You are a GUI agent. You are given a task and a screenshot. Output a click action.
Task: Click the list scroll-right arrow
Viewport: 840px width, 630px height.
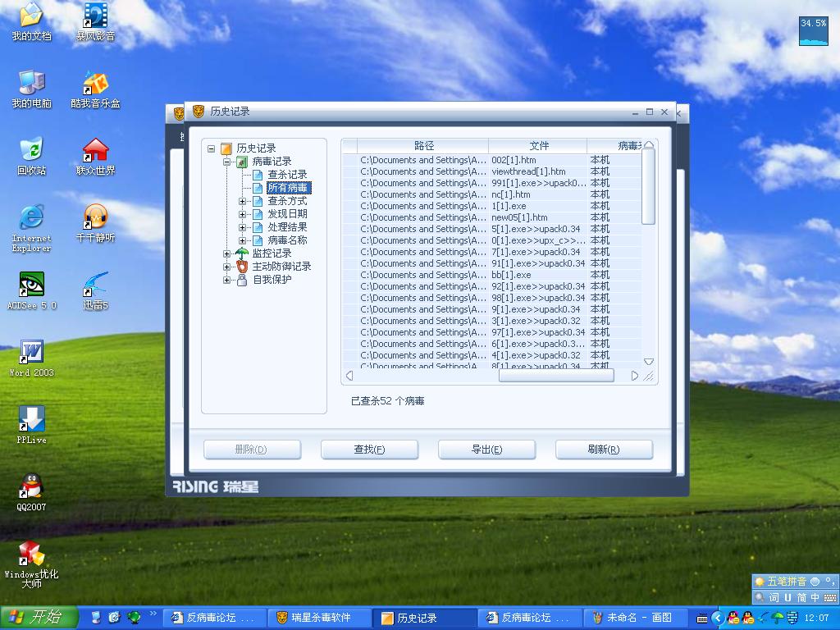[634, 376]
